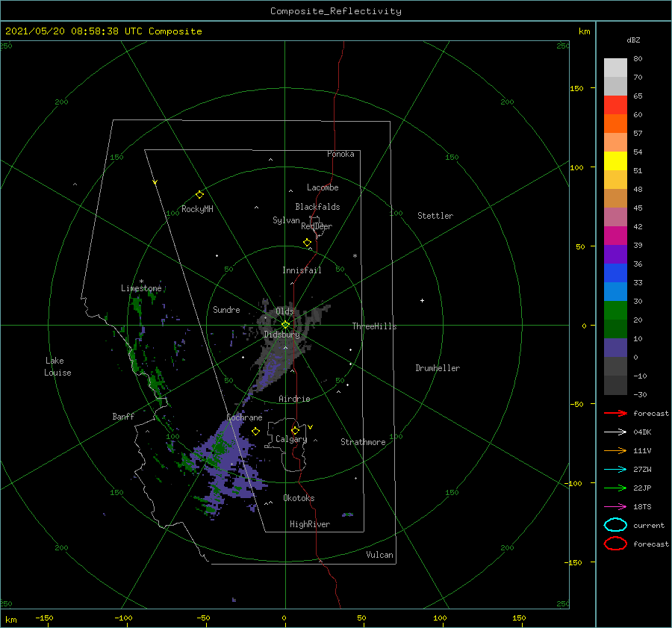The width and height of the screenshot is (672, 628).
Task: Click the red forecast ellipse icon
Action: (615, 544)
